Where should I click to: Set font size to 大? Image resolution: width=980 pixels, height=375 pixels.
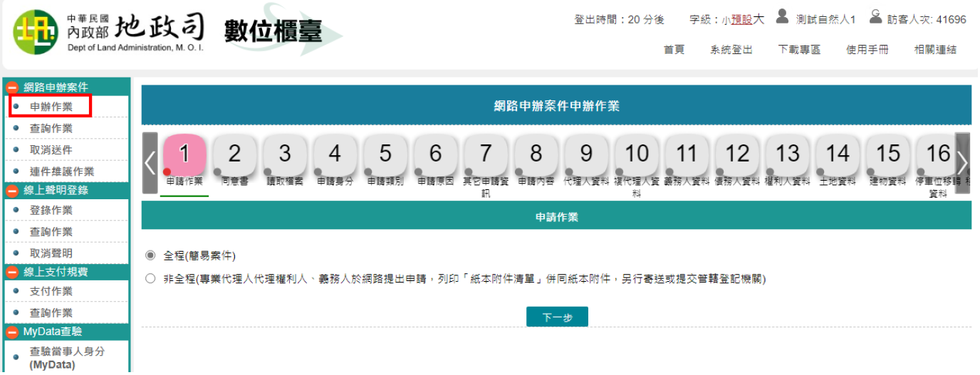pos(759,19)
